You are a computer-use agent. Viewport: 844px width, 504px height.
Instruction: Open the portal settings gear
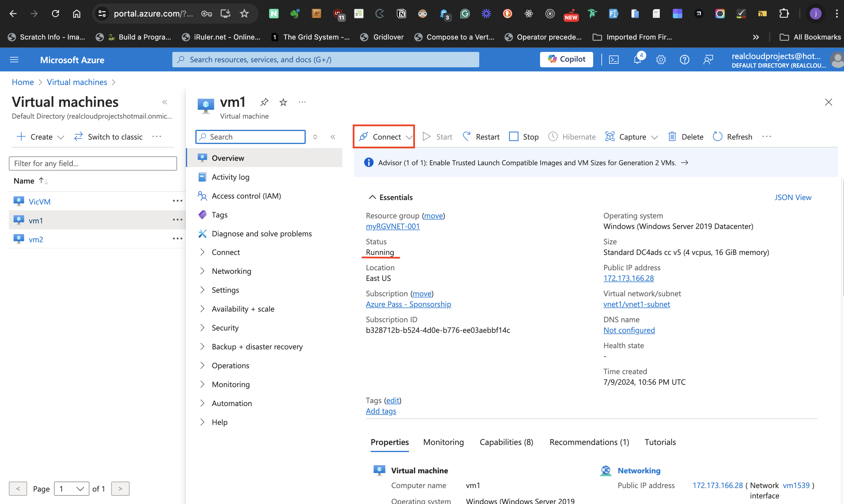click(661, 60)
